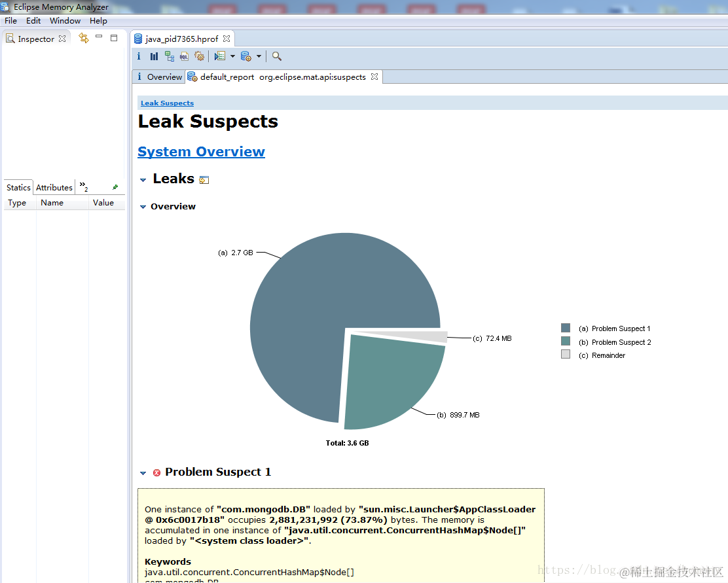Click the 'Problem Suspect 1' heading text
The image size is (728, 583).
pyautogui.click(x=218, y=472)
